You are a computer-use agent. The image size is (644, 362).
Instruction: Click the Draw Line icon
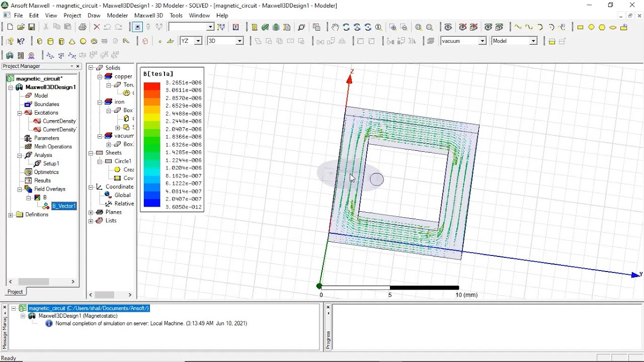coord(518,27)
